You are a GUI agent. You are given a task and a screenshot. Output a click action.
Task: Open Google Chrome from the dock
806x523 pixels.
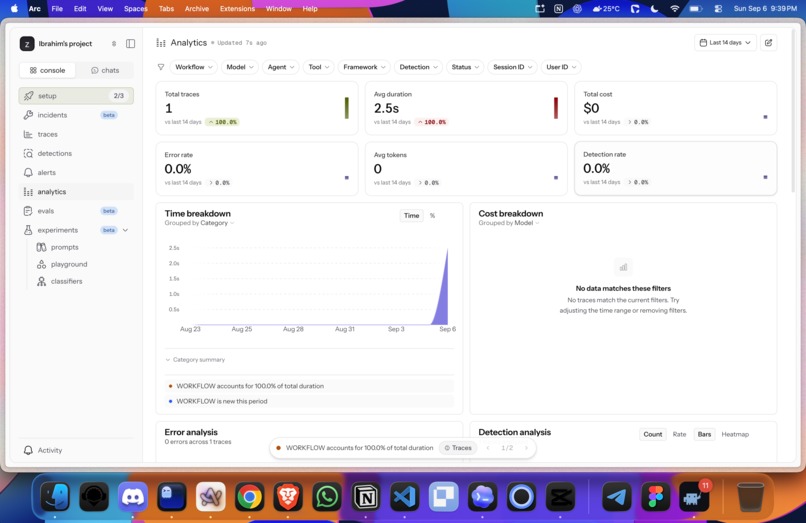249,497
